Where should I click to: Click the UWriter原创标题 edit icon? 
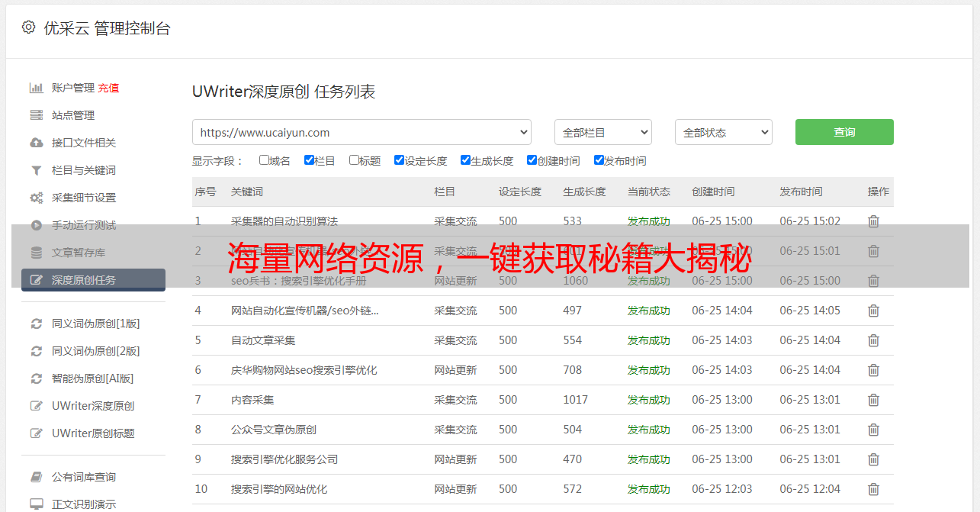pyautogui.click(x=36, y=433)
